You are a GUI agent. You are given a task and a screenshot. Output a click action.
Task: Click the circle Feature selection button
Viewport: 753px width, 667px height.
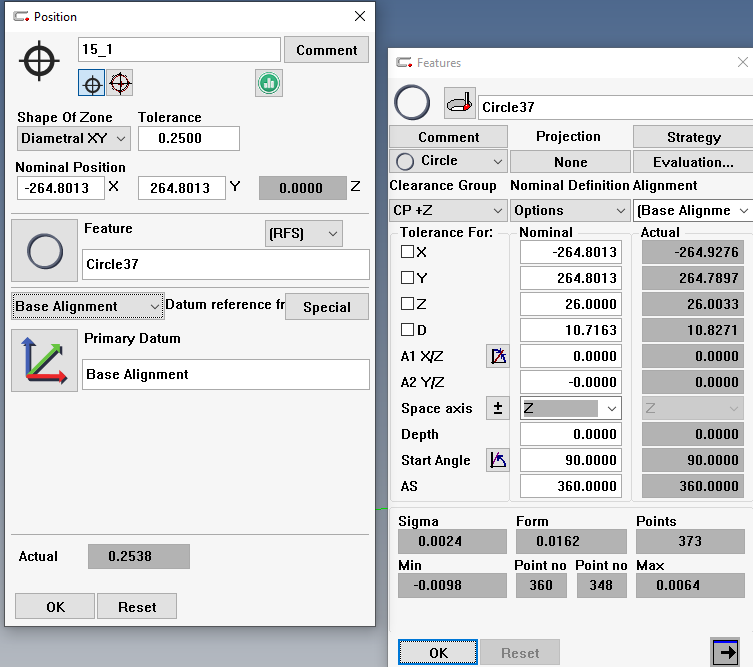pos(44,251)
